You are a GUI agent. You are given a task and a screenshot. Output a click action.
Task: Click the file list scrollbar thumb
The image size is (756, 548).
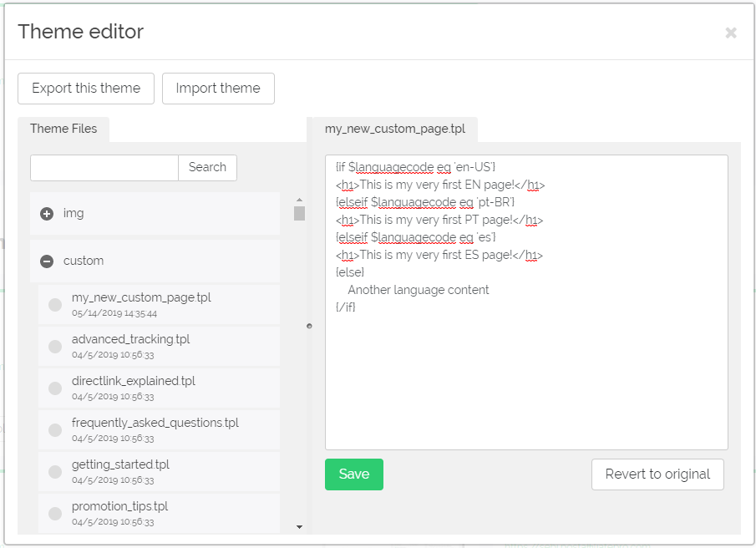coord(299,213)
